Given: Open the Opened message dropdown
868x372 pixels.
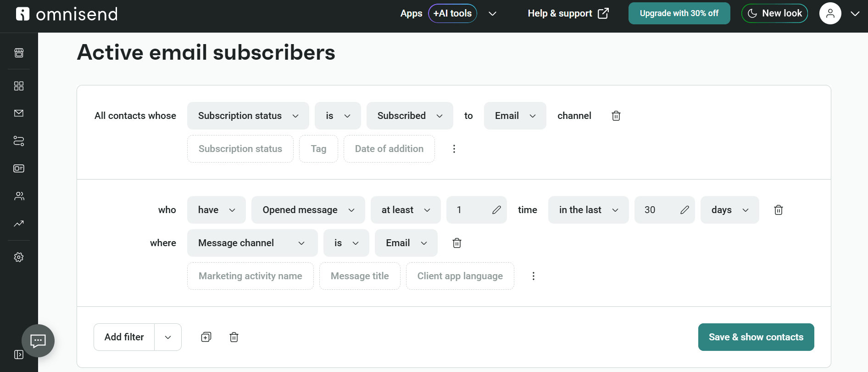Looking at the screenshot, I should [x=308, y=210].
